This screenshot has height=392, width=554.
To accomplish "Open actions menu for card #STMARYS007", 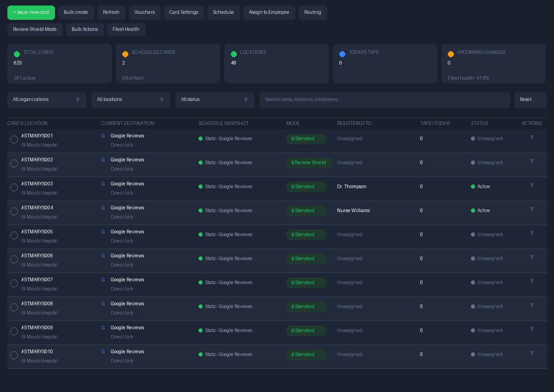I will point(532,281).
